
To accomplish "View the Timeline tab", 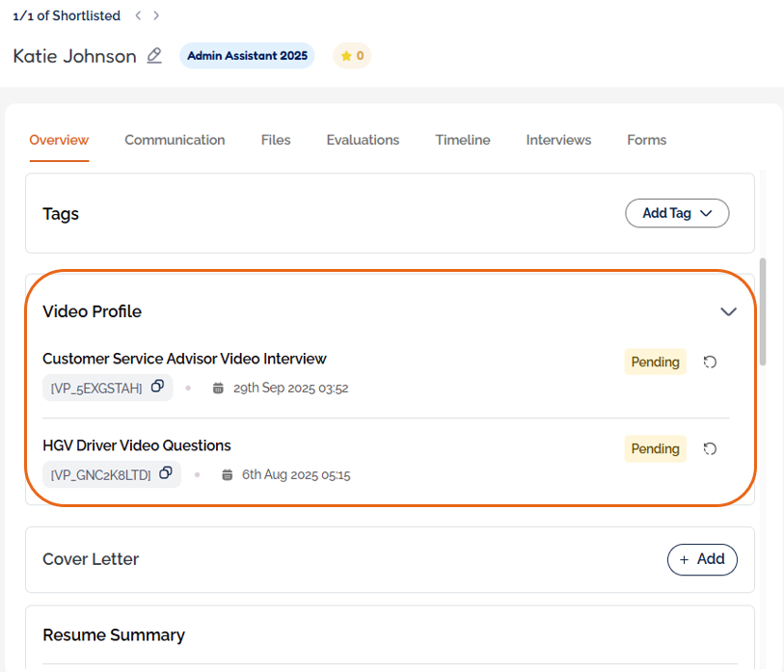I will 463,140.
